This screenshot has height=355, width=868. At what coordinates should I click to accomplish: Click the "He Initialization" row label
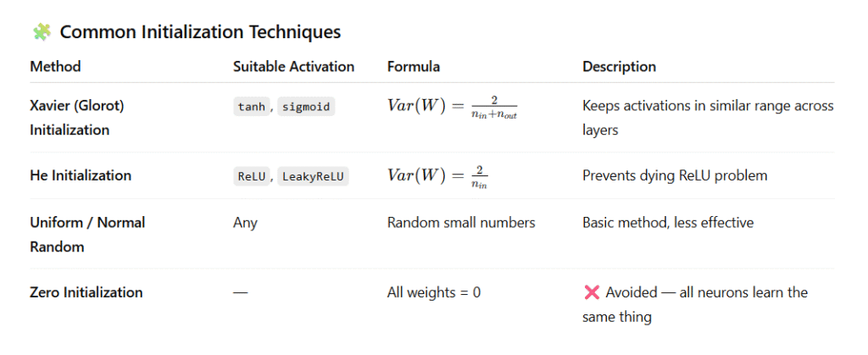point(81,175)
